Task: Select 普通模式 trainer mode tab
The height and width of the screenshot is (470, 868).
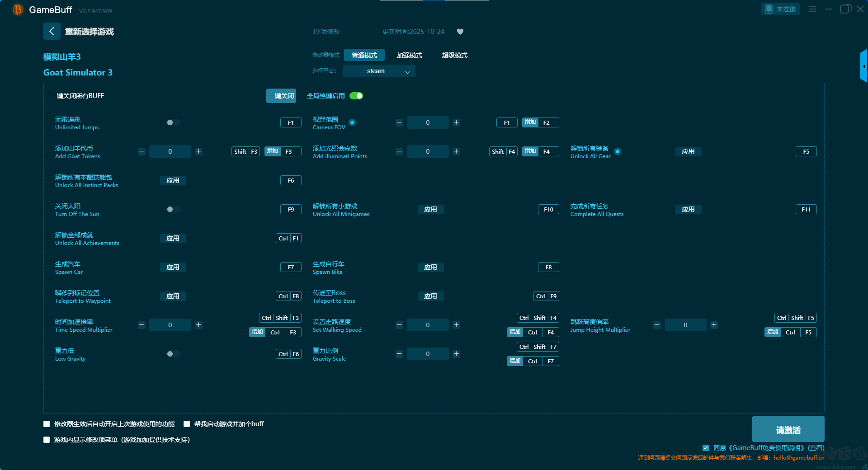Action: [364, 55]
